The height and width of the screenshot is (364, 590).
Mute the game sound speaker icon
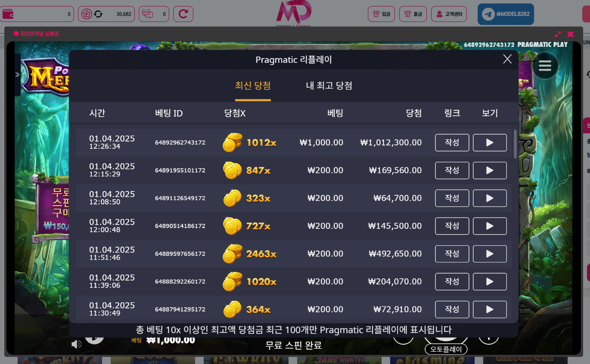point(76,344)
